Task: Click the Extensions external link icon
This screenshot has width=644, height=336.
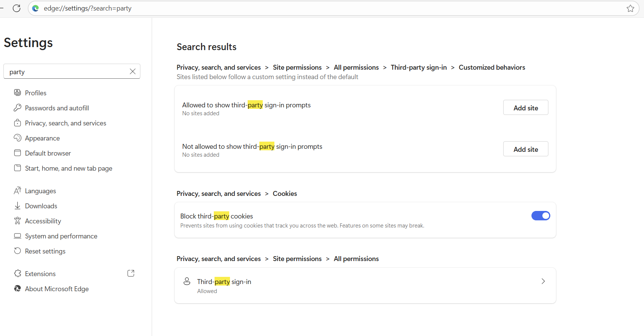Action: click(131, 273)
